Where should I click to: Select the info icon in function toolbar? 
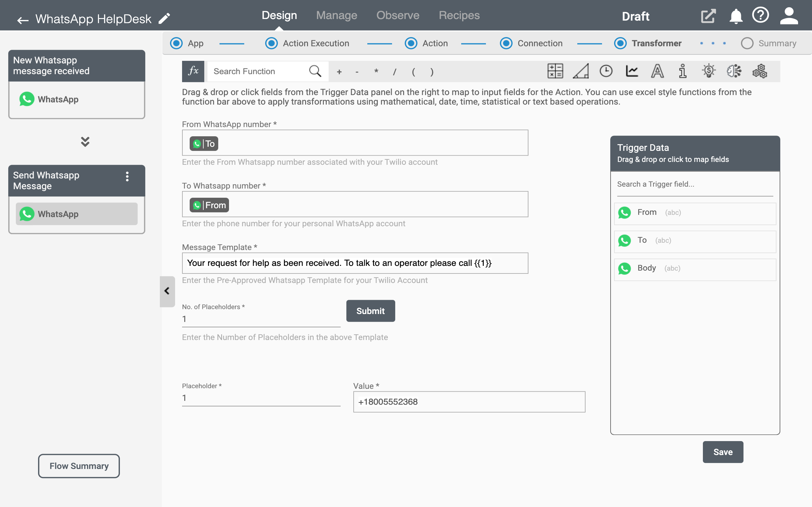pyautogui.click(x=683, y=71)
